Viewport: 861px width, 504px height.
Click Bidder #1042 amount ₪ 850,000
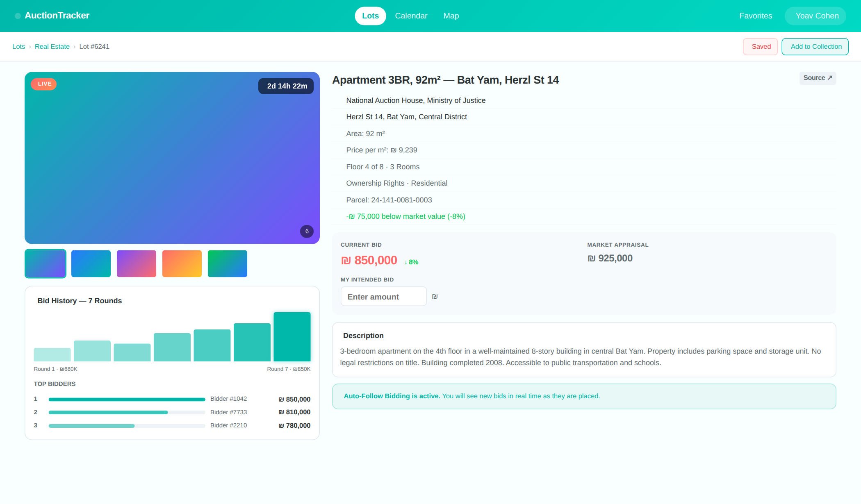tap(294, 399)
